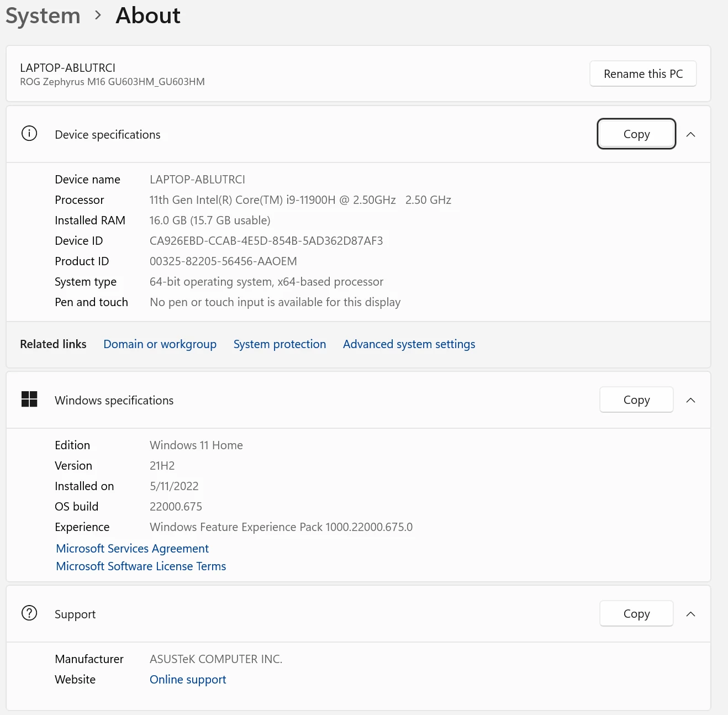This screenshot has height=715, width=728.
Task: Select the Processor value i9-11900H
Action: pos(300,200)
